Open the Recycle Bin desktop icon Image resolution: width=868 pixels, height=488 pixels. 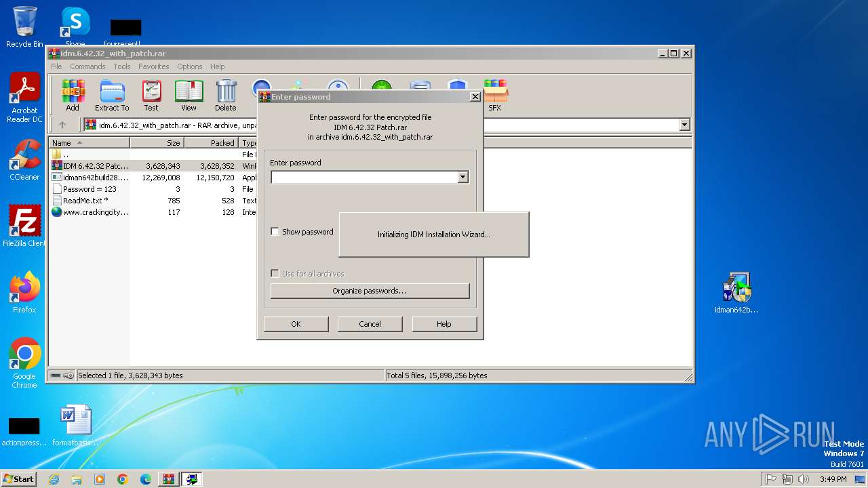click(24, 27)
